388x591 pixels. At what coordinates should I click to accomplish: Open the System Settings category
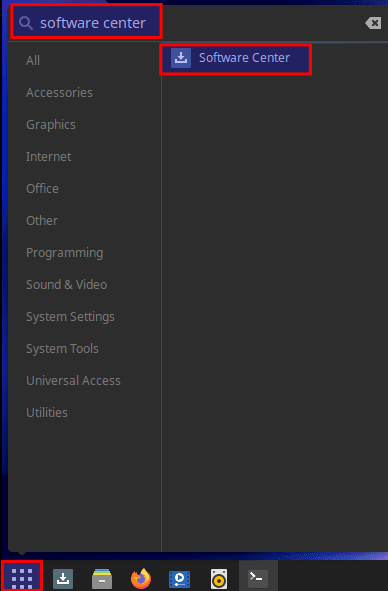click(x=70, y=317)
